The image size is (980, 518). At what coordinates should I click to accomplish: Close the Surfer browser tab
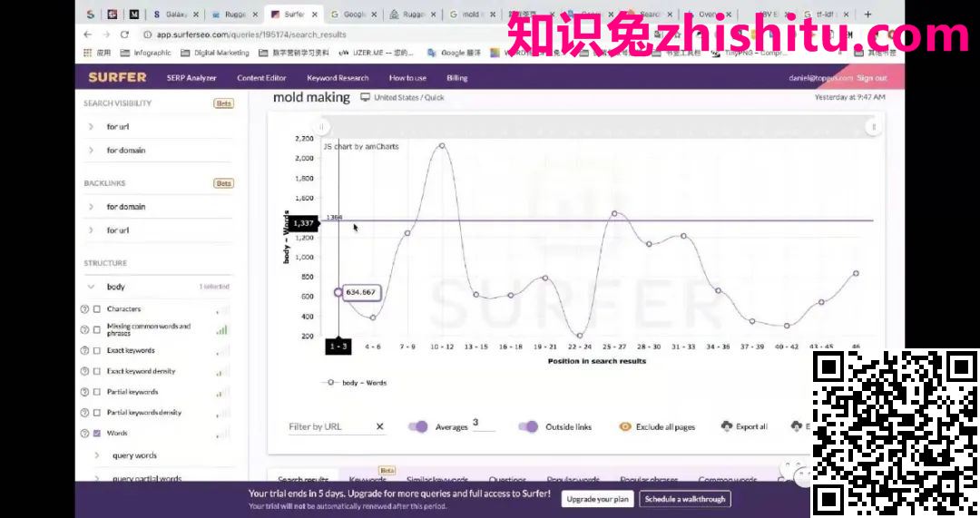314,15
